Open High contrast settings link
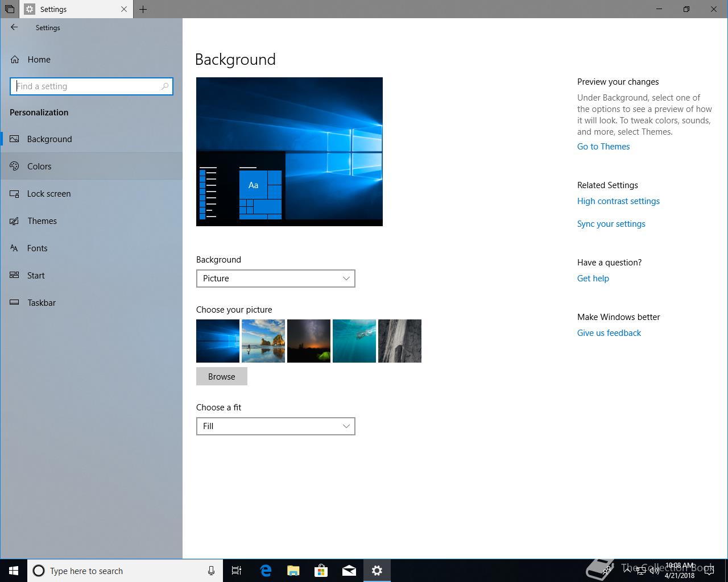 pyautogui.click(x=618, y=201)
